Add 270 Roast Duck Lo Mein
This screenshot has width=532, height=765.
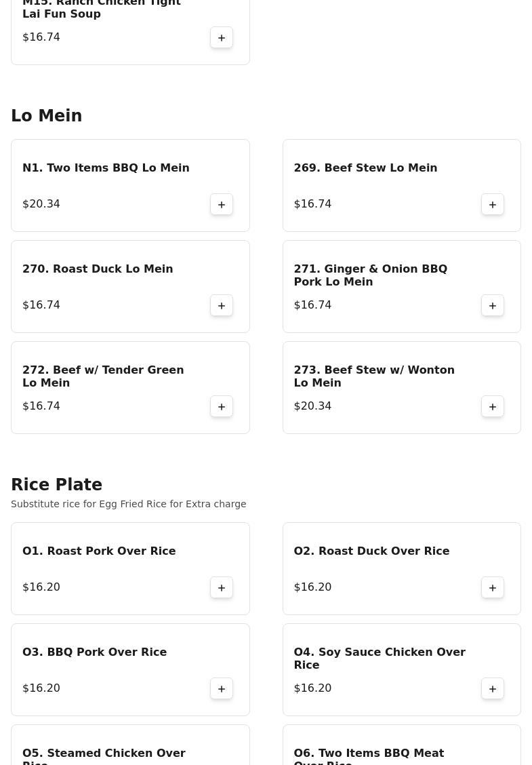pos(222,306)
